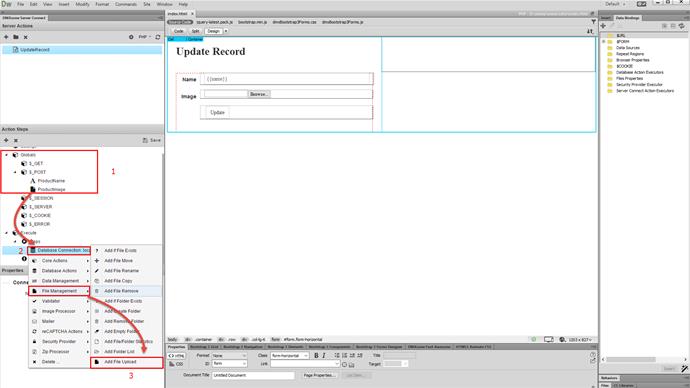
Task: Click the Browse button for Image
Action: (x=259, y=94)
